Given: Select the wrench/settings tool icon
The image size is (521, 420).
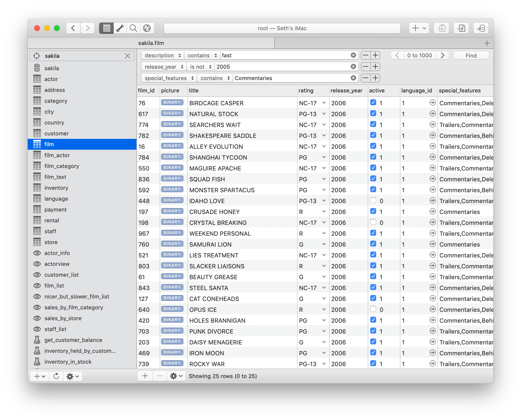Looking at the screenshot, I should [x=120, y=27].
